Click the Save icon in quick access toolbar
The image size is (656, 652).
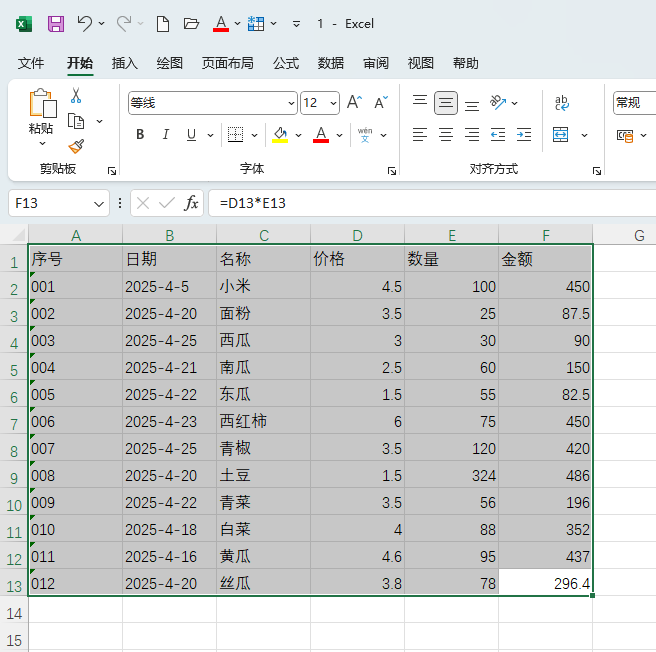point(56,23)
